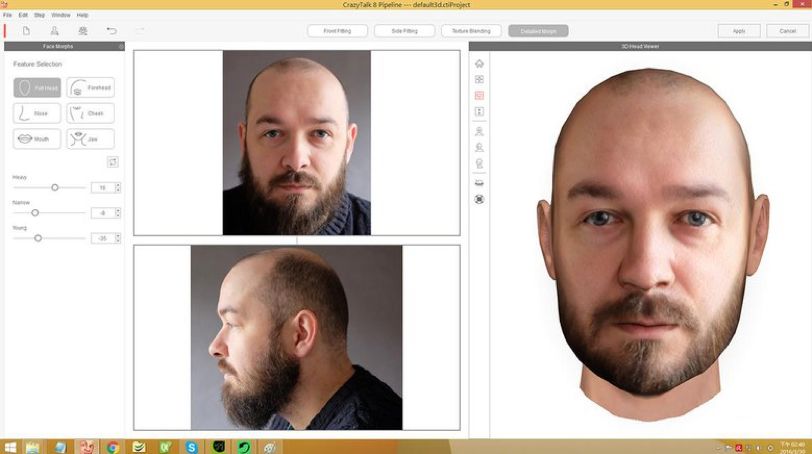Click the four-pane layout icon in viewer sidebar
Viewport: 812px width, 454px height.
tap(479, 79)
